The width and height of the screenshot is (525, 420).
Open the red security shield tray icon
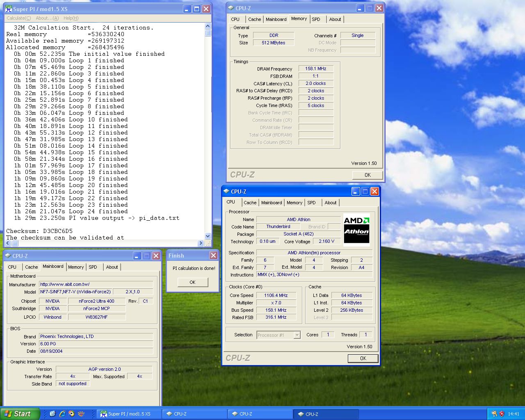[x=502, y=413]
